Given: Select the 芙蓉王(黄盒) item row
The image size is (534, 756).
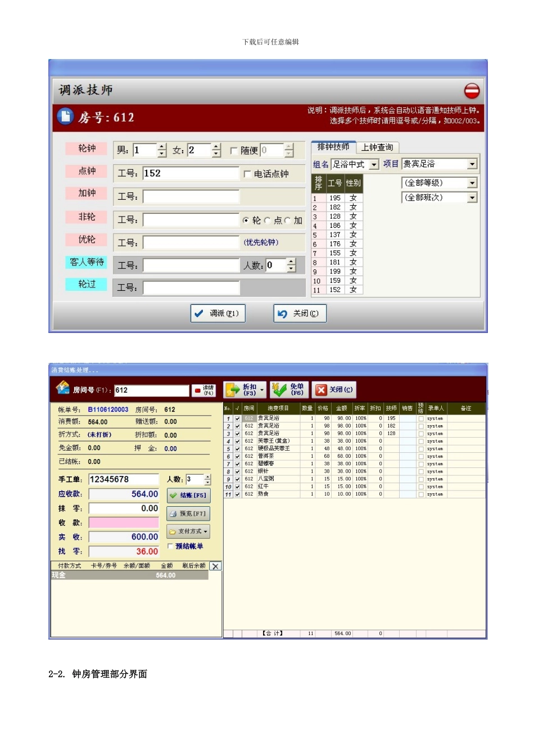Looking at the screenshot, I should tap(355, 441).
